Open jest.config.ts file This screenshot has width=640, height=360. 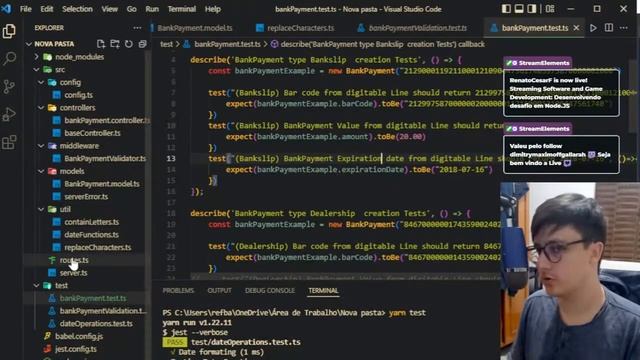pyautogui.click(x=76, y=349)
